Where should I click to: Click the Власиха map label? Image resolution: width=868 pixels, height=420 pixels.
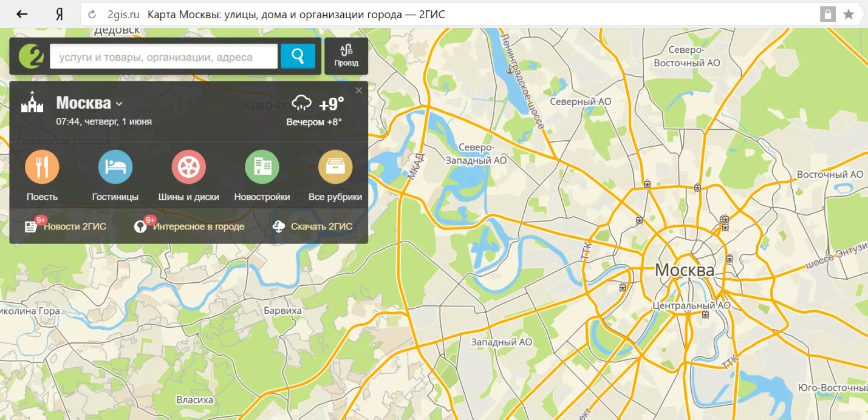(x=194, y=400)
